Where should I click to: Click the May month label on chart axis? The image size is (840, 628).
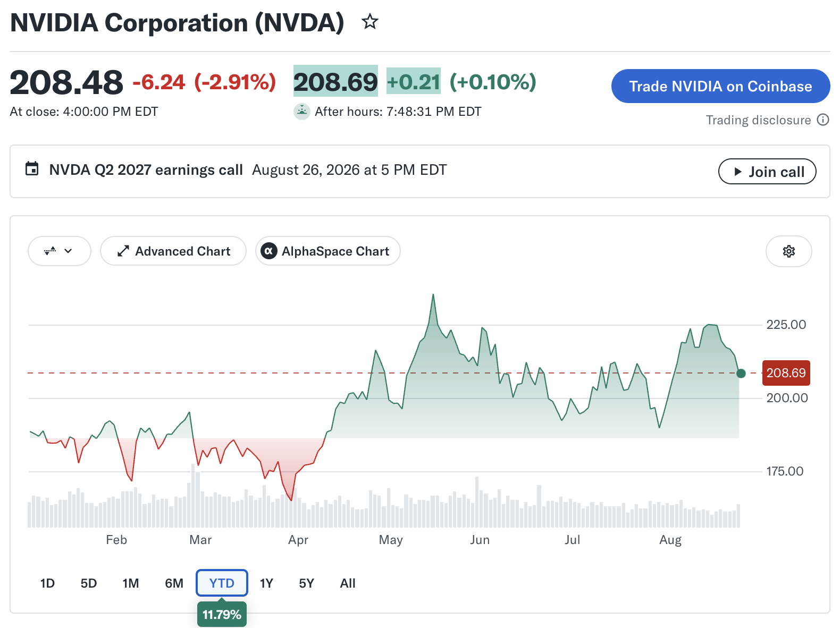click(x=391, y=540)
